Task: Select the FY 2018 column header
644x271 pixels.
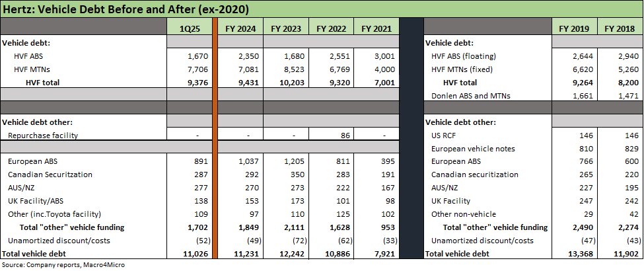Action: pos(620,29)
